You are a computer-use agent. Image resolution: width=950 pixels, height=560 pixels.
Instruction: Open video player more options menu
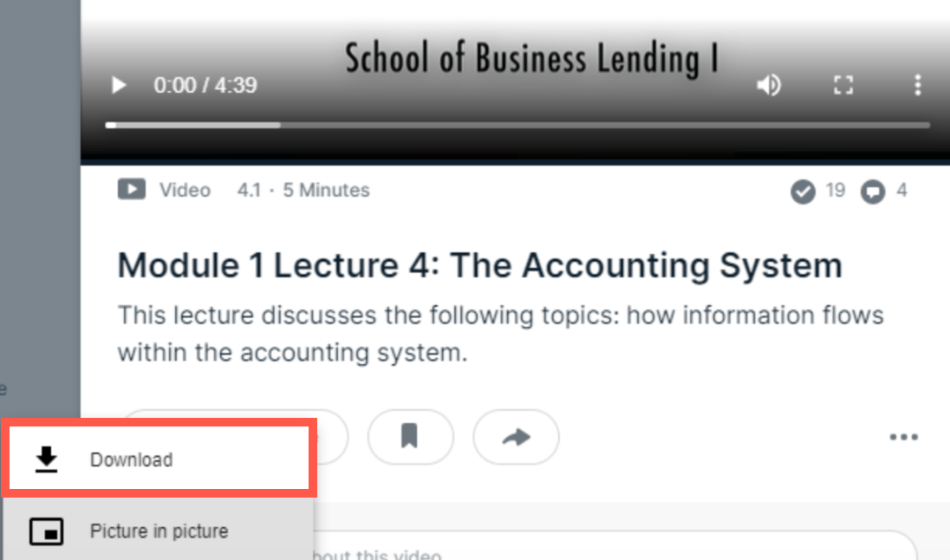pos(918,86)
